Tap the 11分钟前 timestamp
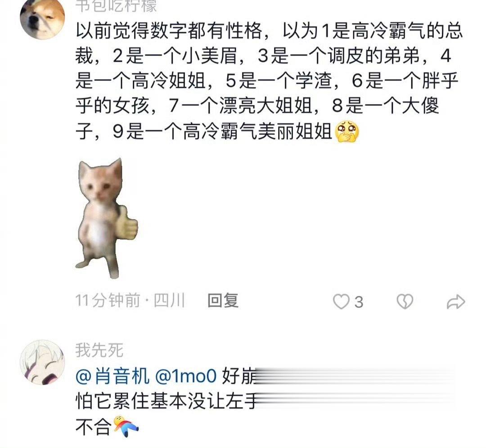Viewport: 486px width, 448px height. [108, 300]
